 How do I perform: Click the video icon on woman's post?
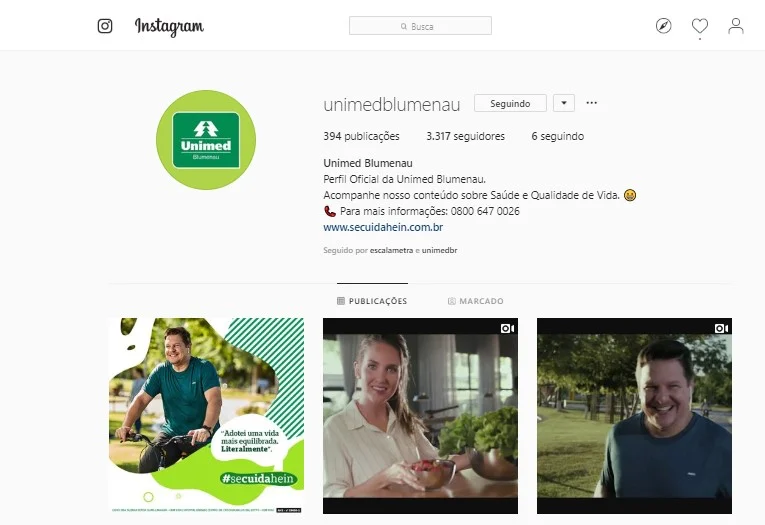click(x=507, y=328)
